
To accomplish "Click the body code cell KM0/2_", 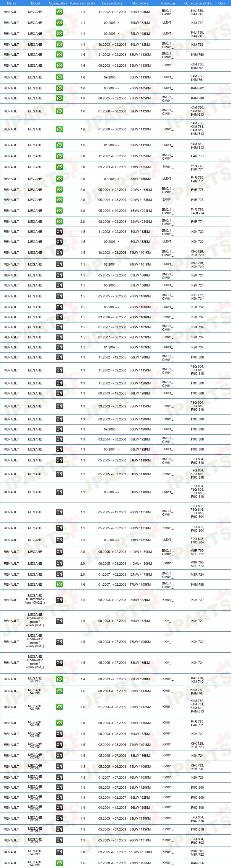I will click(168, 600).
